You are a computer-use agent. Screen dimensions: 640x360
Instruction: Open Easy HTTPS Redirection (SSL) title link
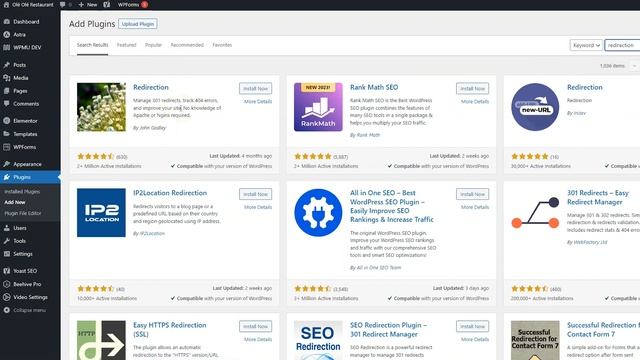pos(169,330)
